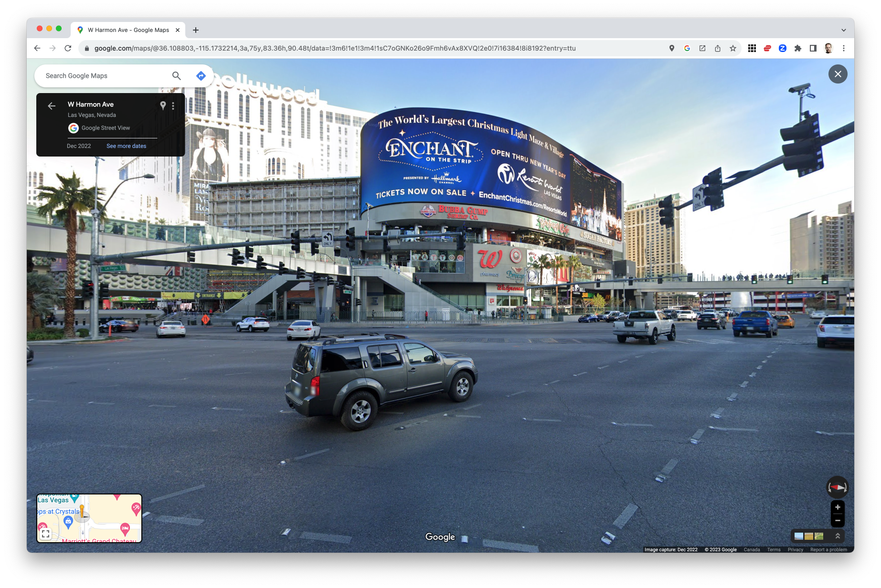Click the Las Vegas, Nevada subtitle

(92, 115)
